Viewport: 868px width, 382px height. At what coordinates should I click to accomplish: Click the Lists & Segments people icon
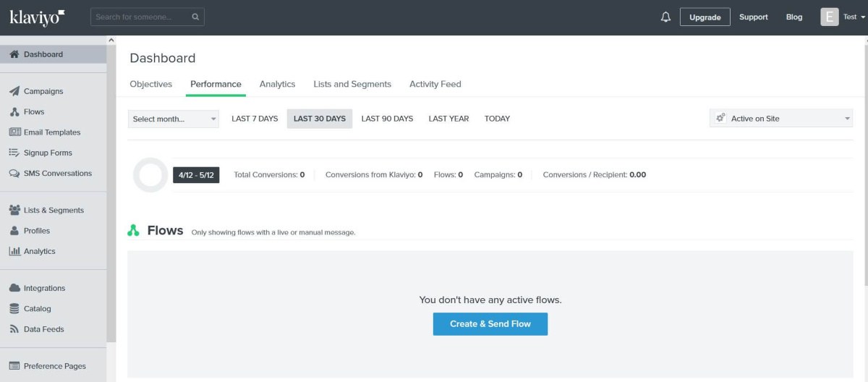14,210
